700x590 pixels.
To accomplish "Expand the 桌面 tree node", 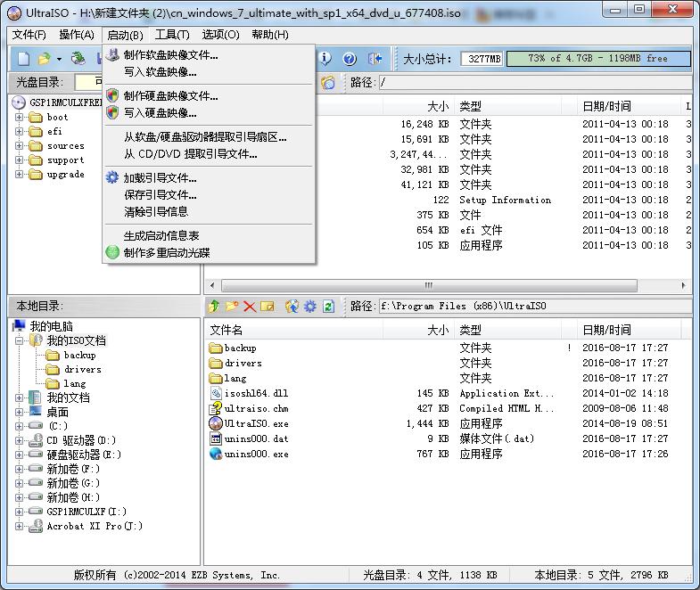I will [x=19, y=412].
